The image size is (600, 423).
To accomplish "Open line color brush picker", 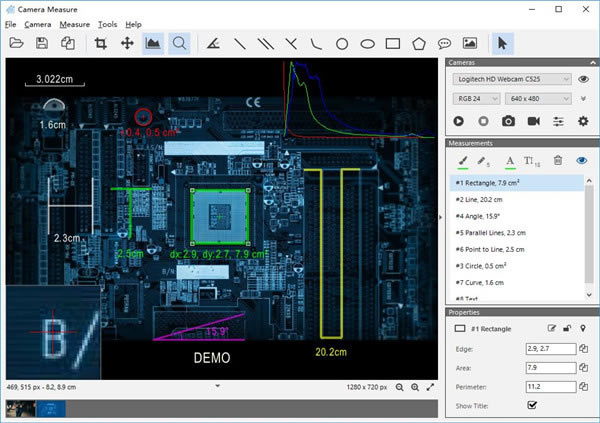I will 463,160.
